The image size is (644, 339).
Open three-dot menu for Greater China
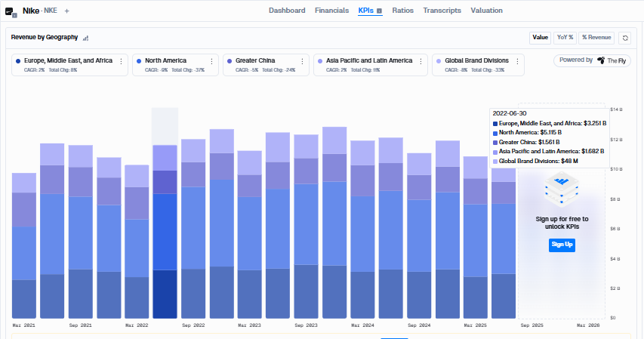(x=302, y=61)
